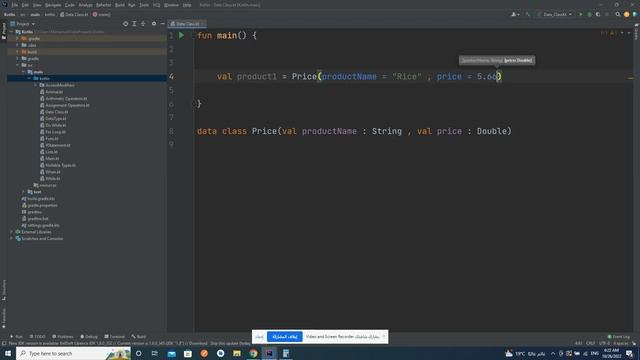
Task: Click the warnings indicator in editor corner
Action: pyautogui.click(x=609, y=33)
